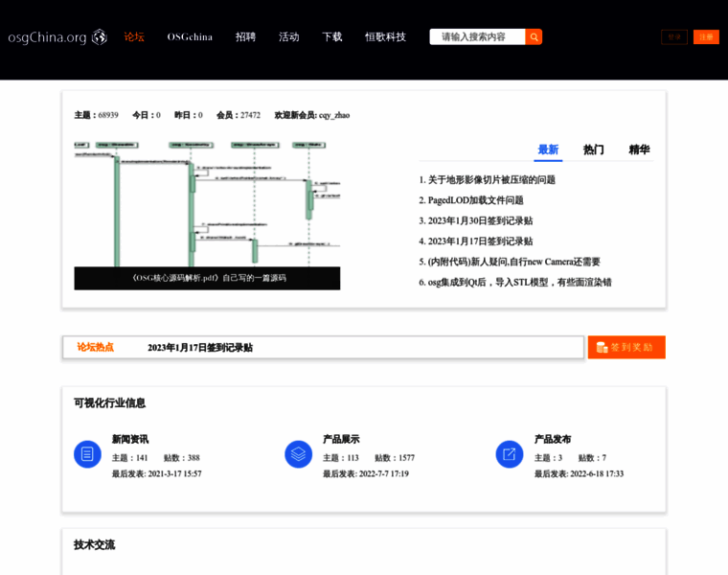The image size is (728, 575).
Task: Go to the 招聘 navigation item
Action: click(246, 36)
